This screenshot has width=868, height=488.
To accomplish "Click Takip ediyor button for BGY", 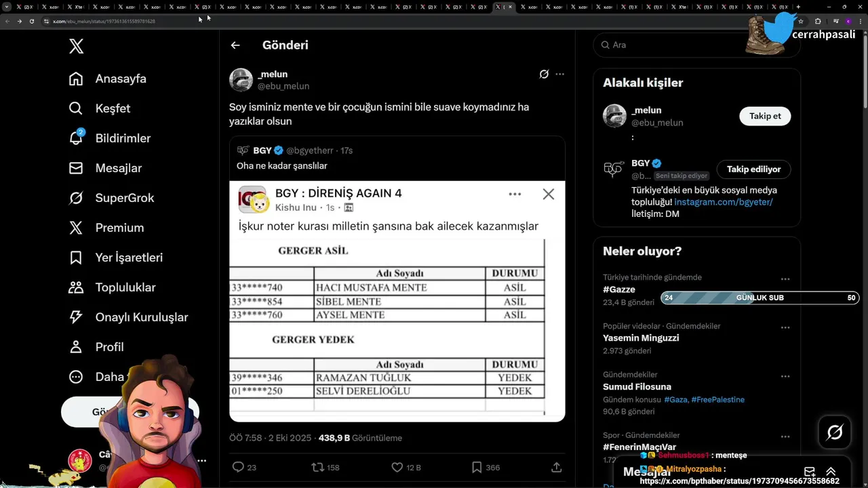I will 753,169.
